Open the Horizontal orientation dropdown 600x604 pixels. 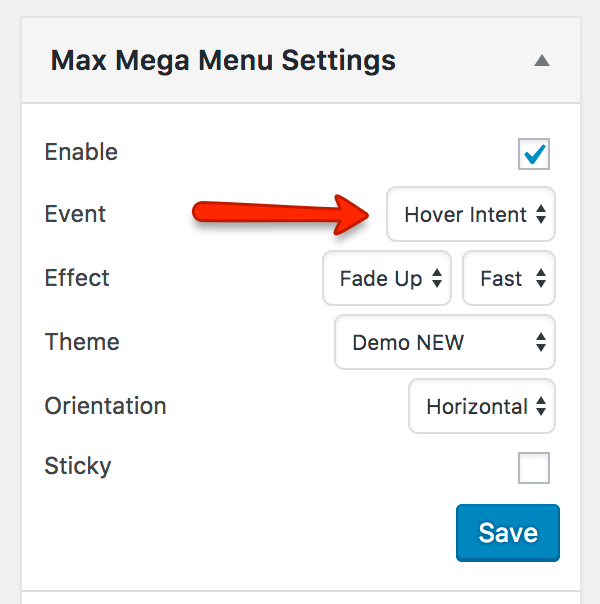pyautogui.click(x=482, y=406)
